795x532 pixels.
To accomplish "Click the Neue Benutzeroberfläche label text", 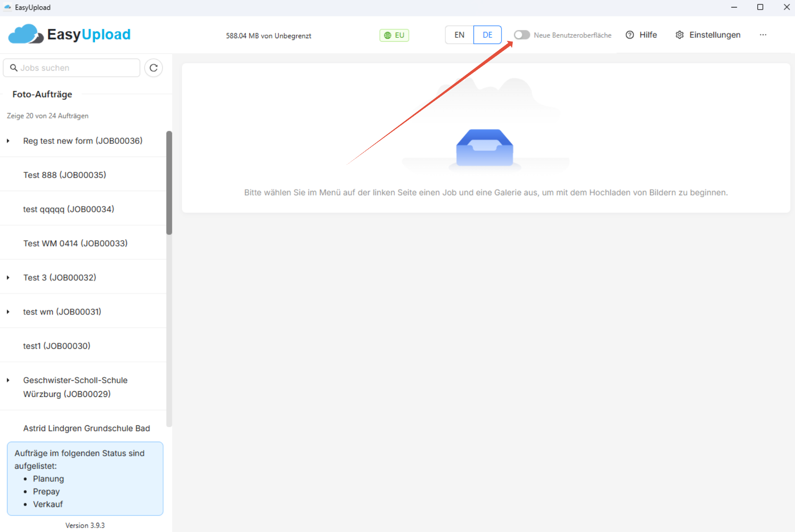I will pyautogui.click(x=573, y=35).
